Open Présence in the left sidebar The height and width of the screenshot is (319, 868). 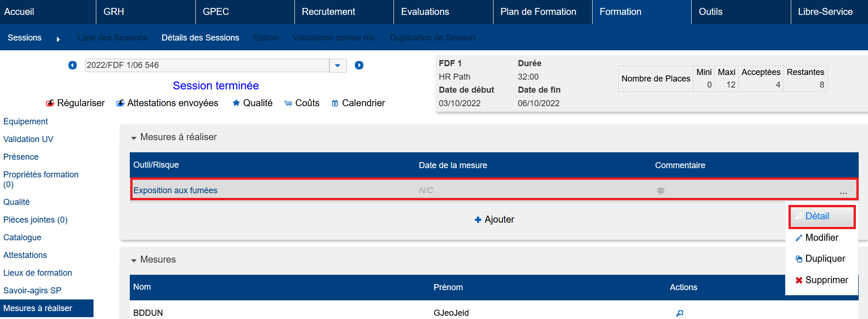(21, 157)
